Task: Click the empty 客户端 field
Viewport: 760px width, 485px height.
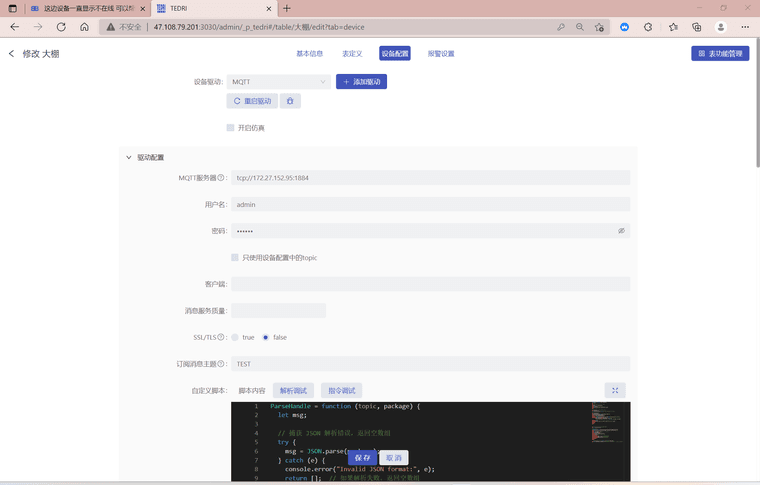Action: [x=430, y=284]
